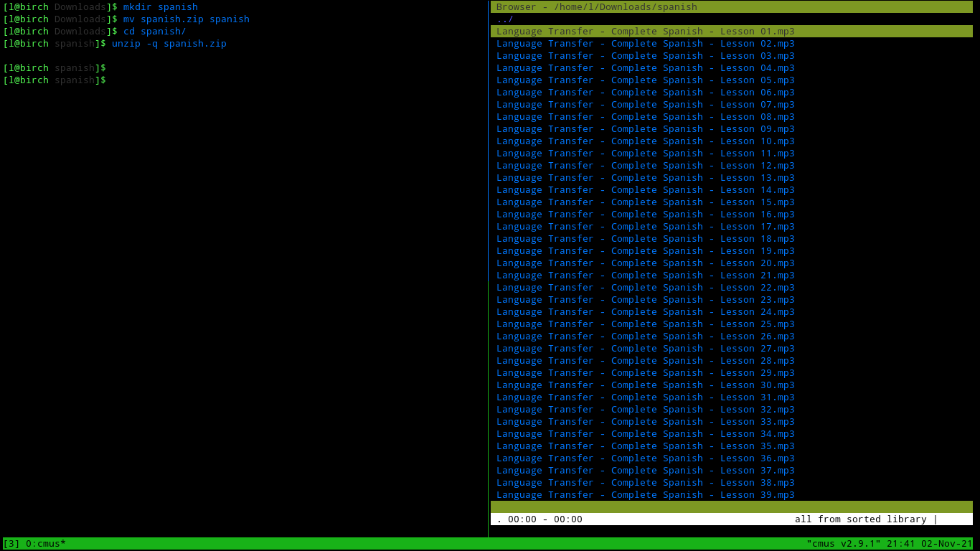980x551 pixels.
Task: Select Lesson 34.mp3 file row
Action: pos(732,433)
